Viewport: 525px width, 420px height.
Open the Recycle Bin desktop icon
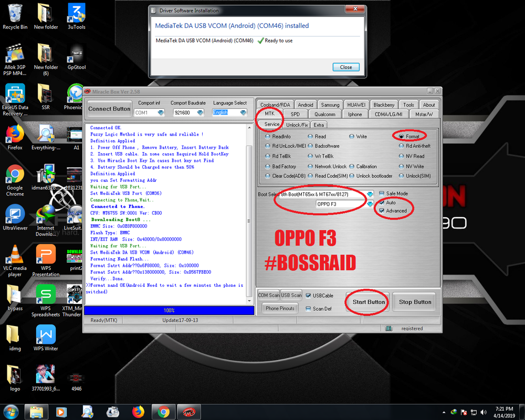(x=15, y=17)
